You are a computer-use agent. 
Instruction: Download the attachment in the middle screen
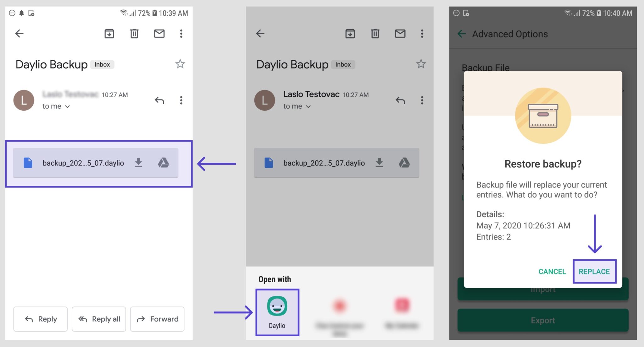[379, 162]
